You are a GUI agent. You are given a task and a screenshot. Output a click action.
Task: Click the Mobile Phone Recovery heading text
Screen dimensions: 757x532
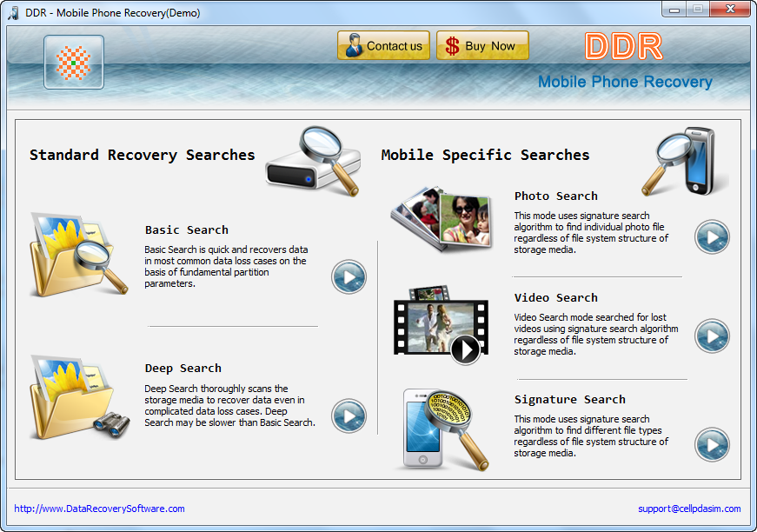coord(625,82)
